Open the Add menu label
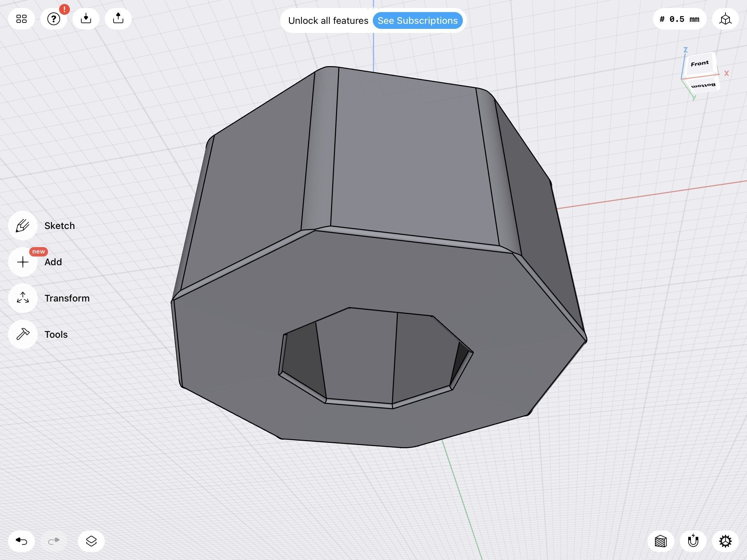The height and width of the screenshot is (560, 747). (53, 262)
